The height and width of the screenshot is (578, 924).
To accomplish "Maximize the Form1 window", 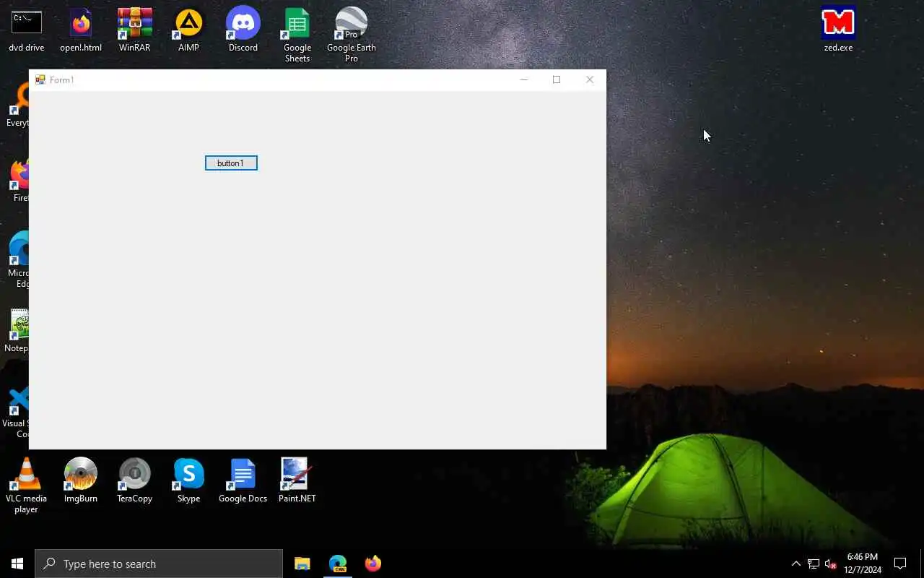I will tap(557, 79).
